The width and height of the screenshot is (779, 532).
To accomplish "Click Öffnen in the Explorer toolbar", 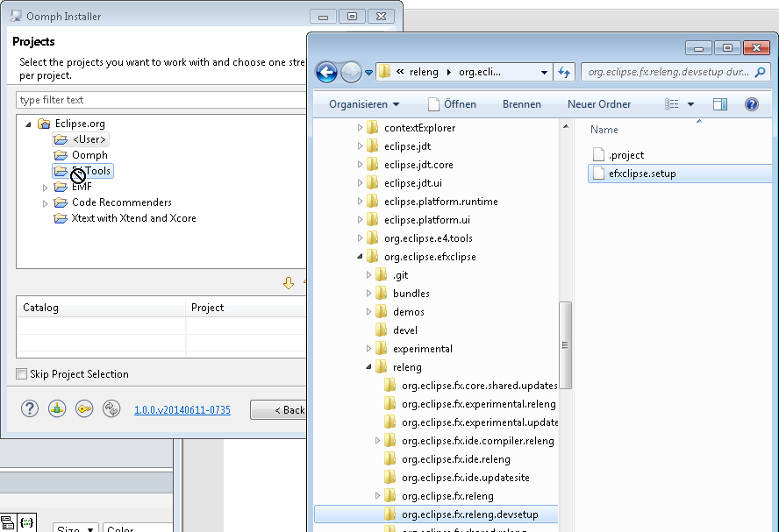I will [x=452, y=104].
